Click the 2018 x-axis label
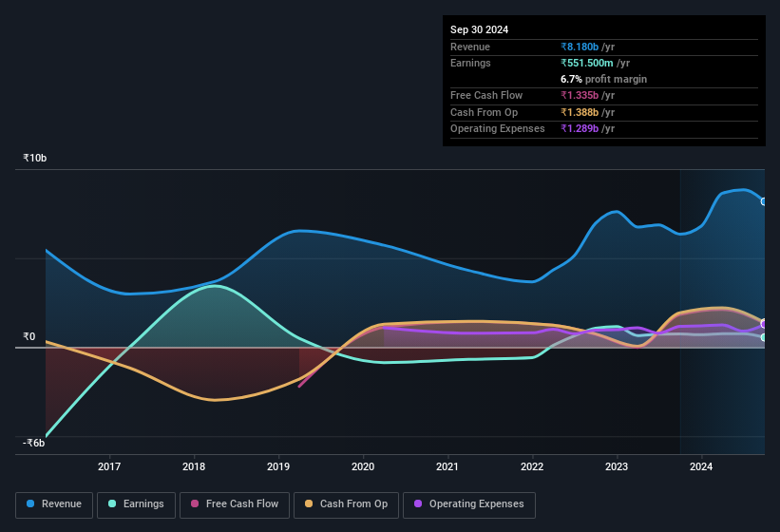The image size is (780, 532). click(194, 466)
